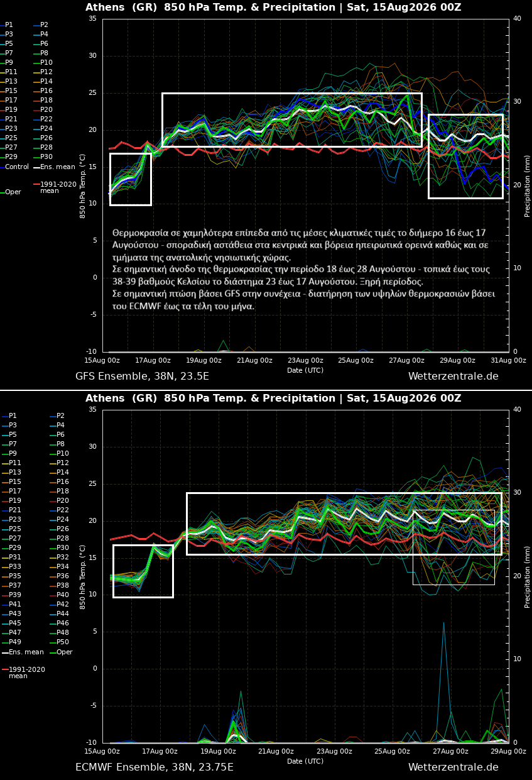Viewport: 532px width, 780px height.
Task: Open Wetterzentrale.de label below GFS chart
Action: point(453,376)
